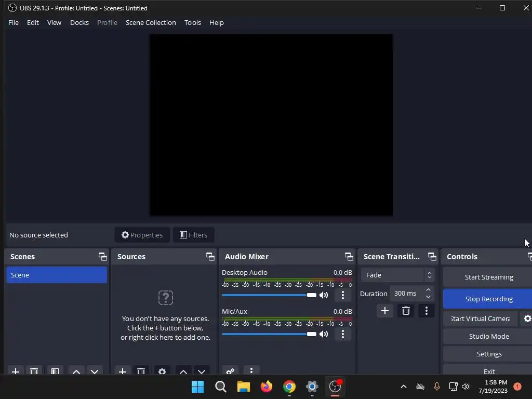The height and width of the screenshot is (399, 532).
Task: Open the Edit menu
Action: (x=33, y=22)
